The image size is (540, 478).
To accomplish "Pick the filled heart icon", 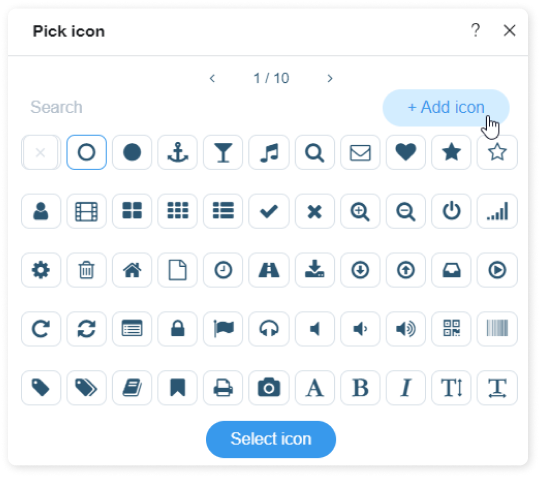I will click(x=406, y=152).
